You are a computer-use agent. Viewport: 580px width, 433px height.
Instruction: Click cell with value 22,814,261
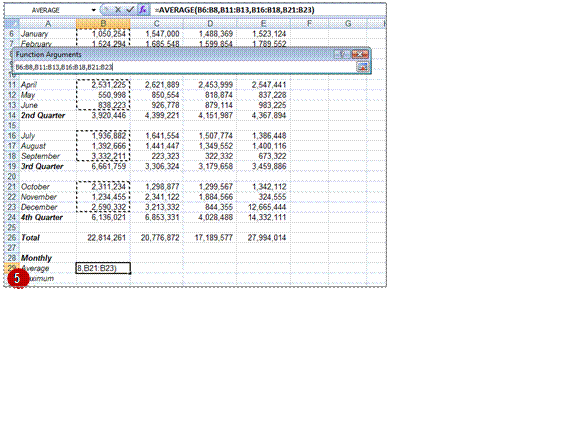(103, 237)
